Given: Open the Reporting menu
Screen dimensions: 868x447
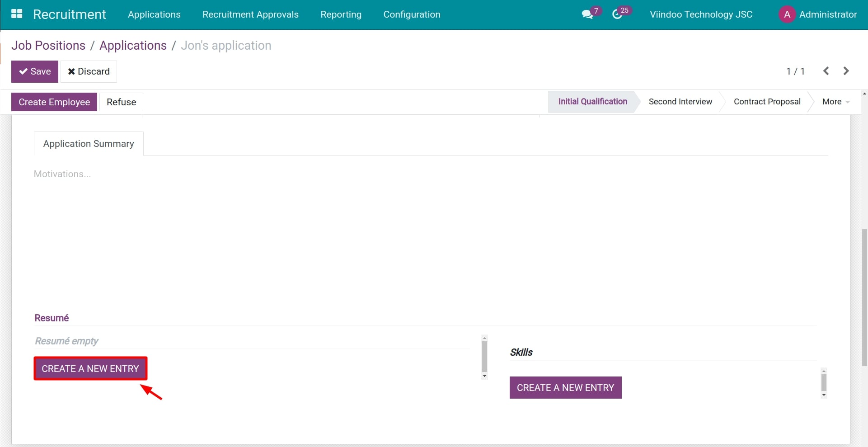Looking at the screenshot, I should click(341, 14).
